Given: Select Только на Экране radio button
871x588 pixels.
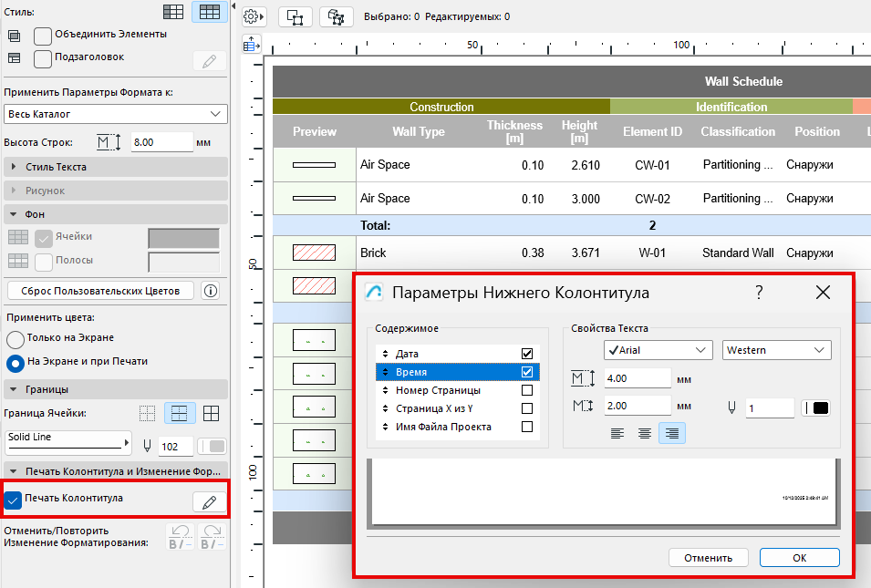Looking at the screenshot, I should coord(15,338).
